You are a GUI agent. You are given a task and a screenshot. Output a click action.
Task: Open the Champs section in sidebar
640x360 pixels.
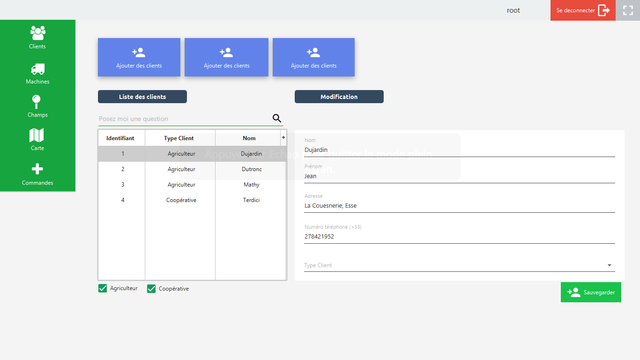click(37, 107)
